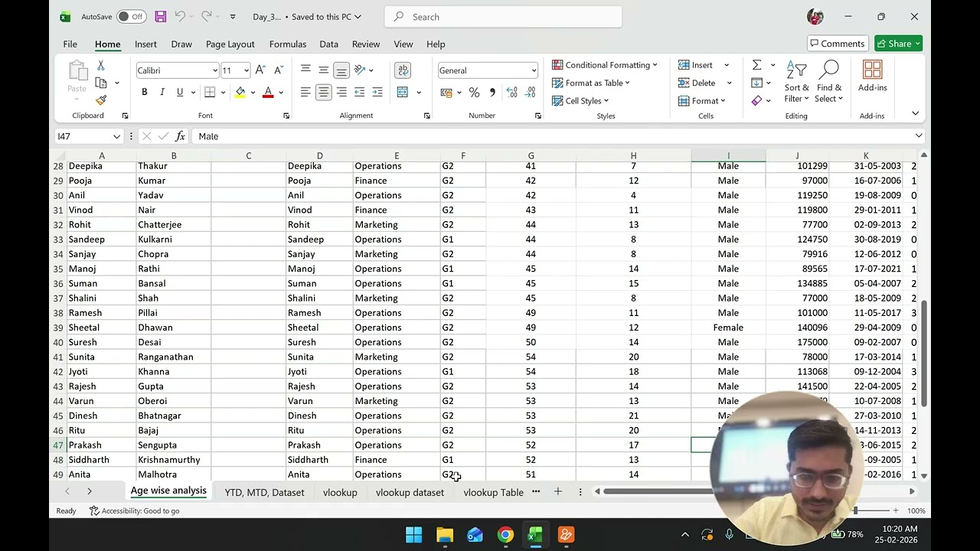Toggle the AutoSave switch
980x551 pixels.
point(132,16)
